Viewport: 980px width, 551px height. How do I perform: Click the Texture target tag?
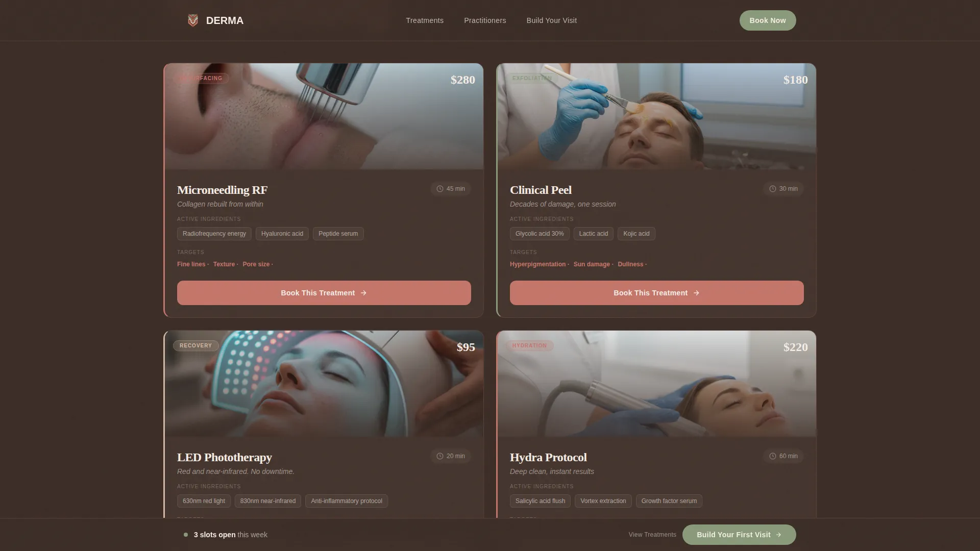[226, 264]
